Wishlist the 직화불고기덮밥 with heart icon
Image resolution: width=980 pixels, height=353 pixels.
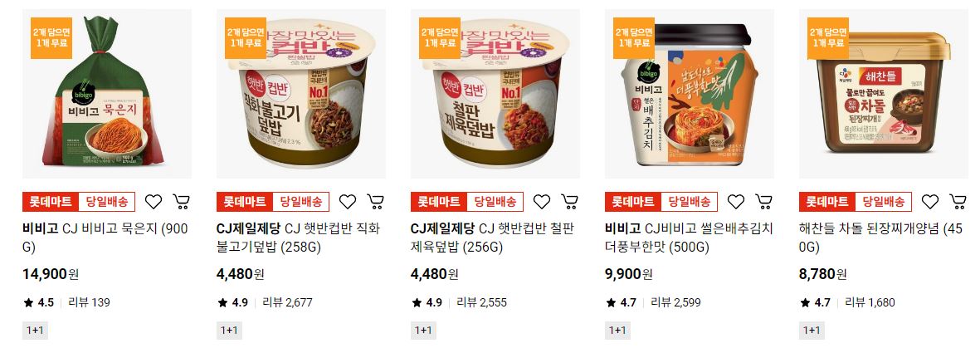pyautogui.click(x=348, y=202)
